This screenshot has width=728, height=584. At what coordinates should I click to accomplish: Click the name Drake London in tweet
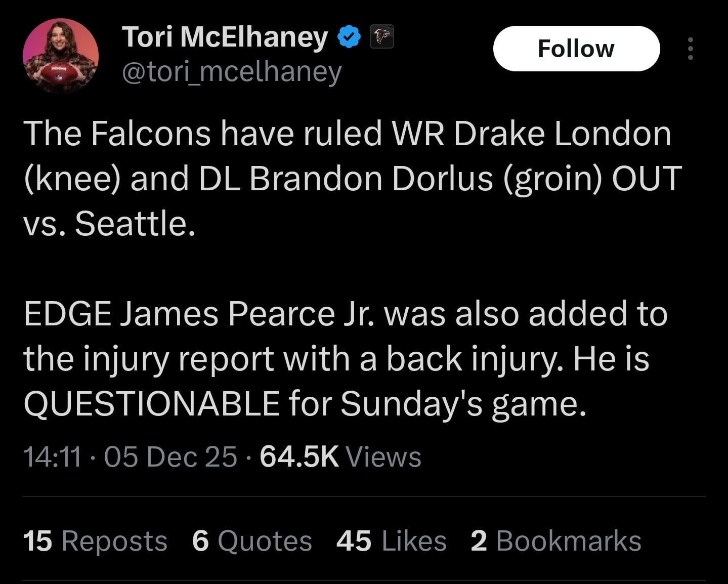coord(563,134)
